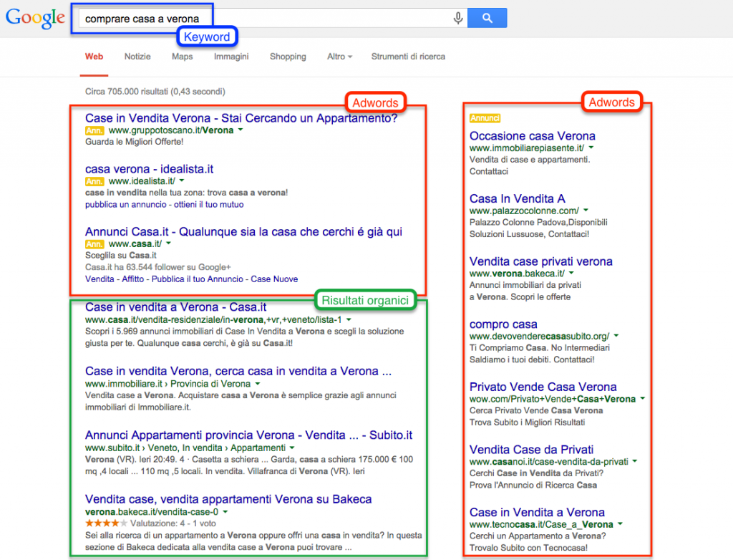Screen dimensions: 733x560
Task: Expand arrow next to subito.it Appartamenti breadcrumb
Action: click(x=292, y=448)
